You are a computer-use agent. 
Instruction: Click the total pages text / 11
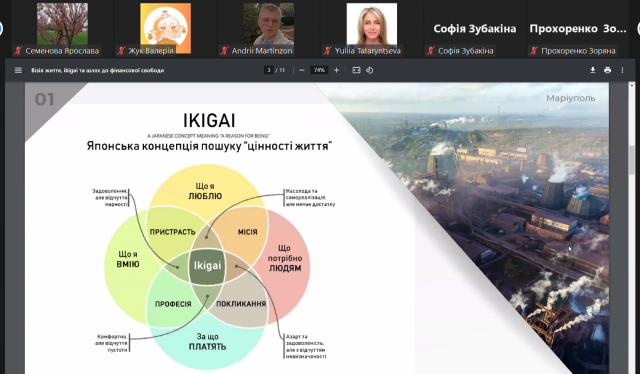point(280,70)
